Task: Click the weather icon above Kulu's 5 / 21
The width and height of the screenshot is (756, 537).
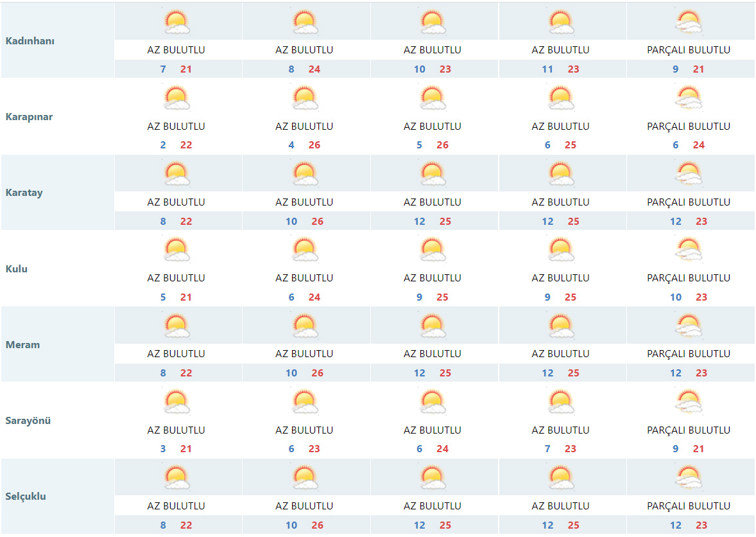Action: (176, 250)
